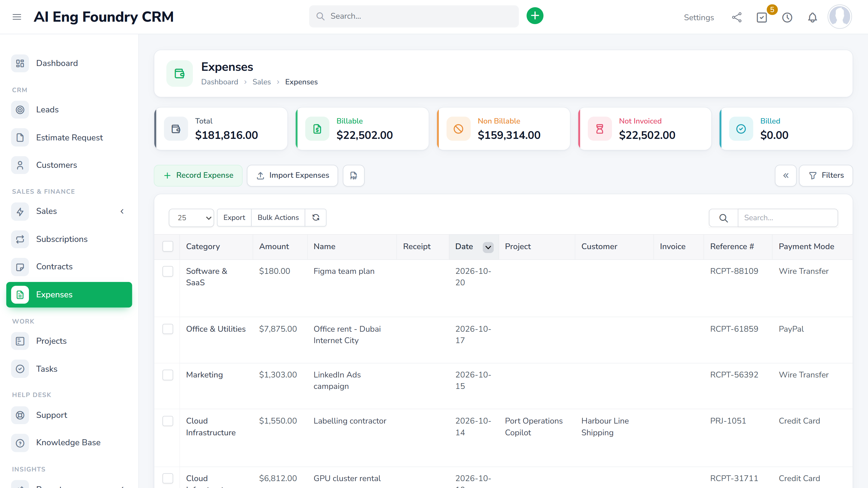The image size is (868, 488).
Task: Open the 25 rows-per-page dropdown
Action: coord(191,218)
